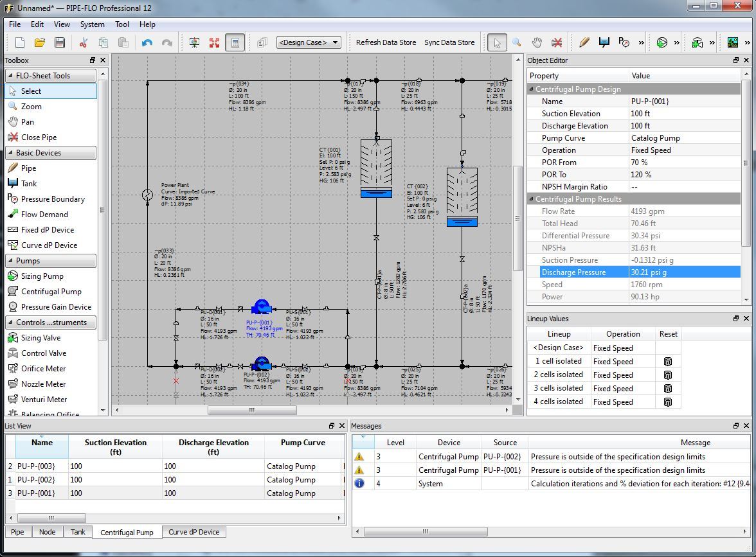
Task: Click the Undo arrow in the toolbar
Action: point(147,42)
